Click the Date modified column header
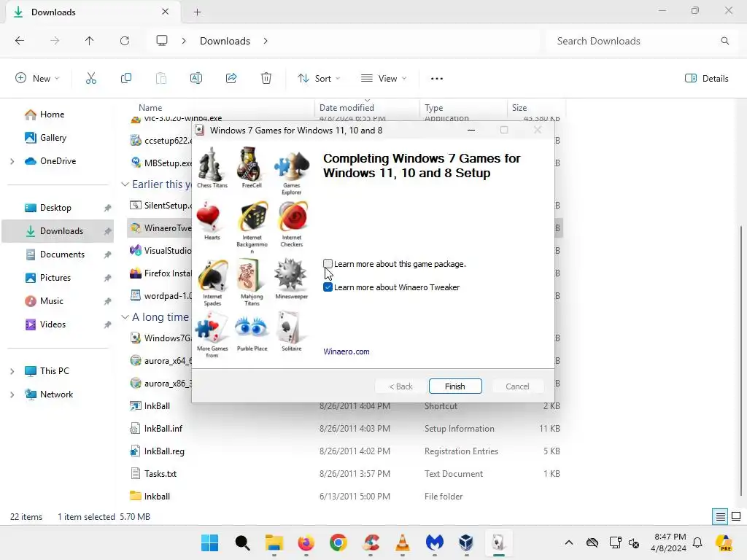747x560 pixels. [x=368, y=108]
